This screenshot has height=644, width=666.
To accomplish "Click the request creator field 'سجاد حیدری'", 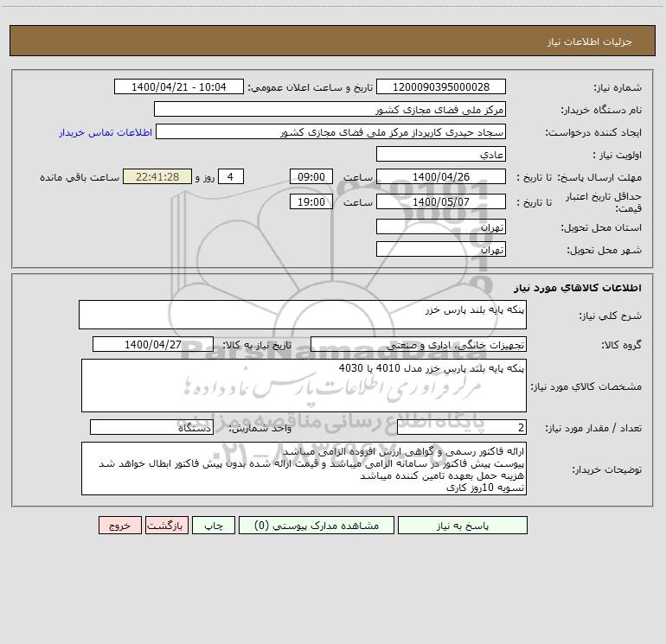I will click(x=330, y=131).
